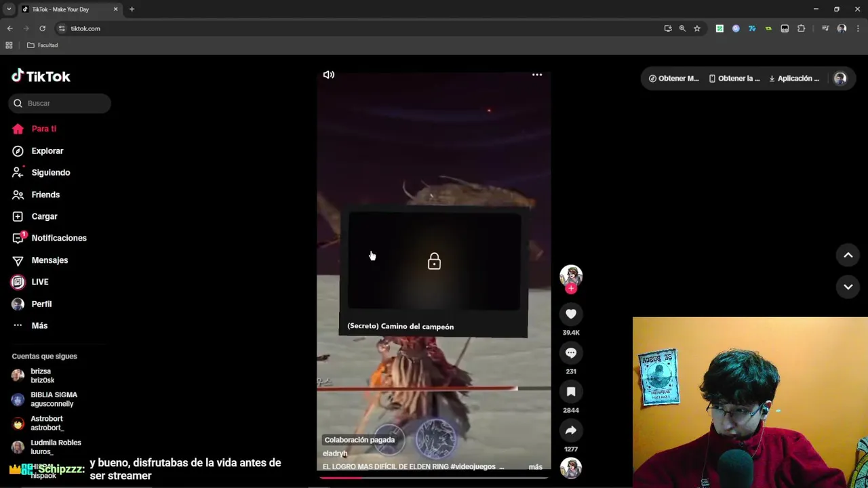Follow the creator via red plus badge
The height and width of the screenshot is (488, 868).
pyautogui.click(x=571, y=289)
